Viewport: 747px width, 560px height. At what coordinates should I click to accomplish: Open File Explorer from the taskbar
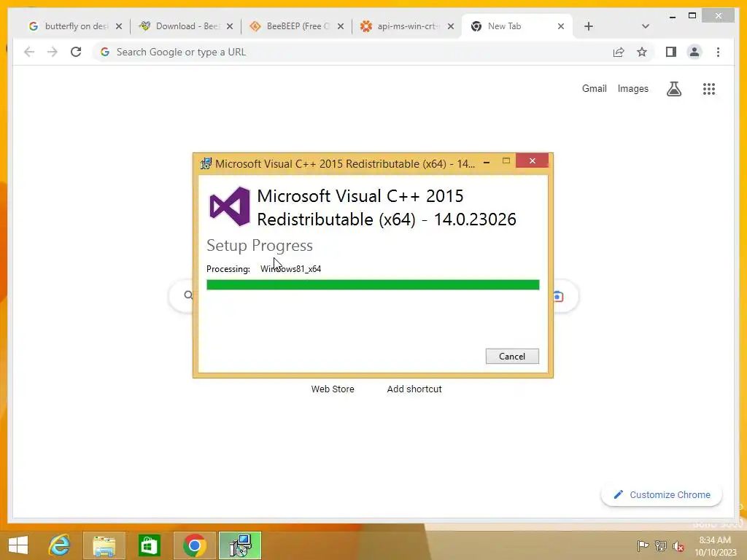click(x=104, y=545)
